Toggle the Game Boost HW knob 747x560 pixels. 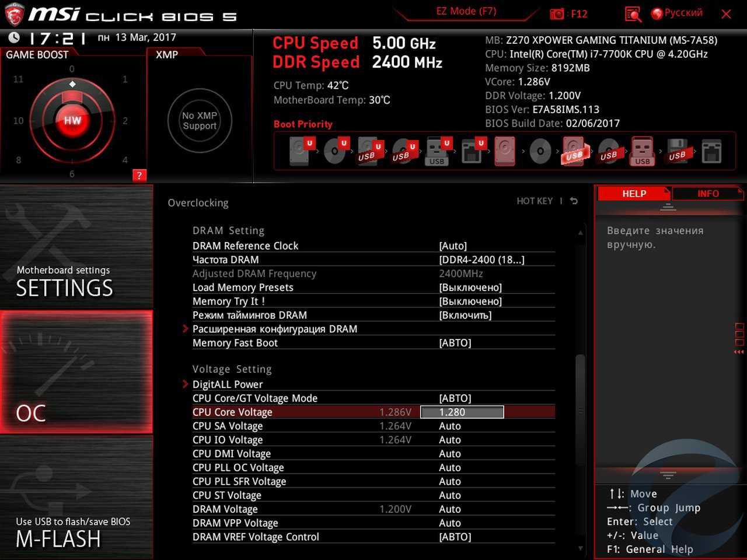click(72, 121)
